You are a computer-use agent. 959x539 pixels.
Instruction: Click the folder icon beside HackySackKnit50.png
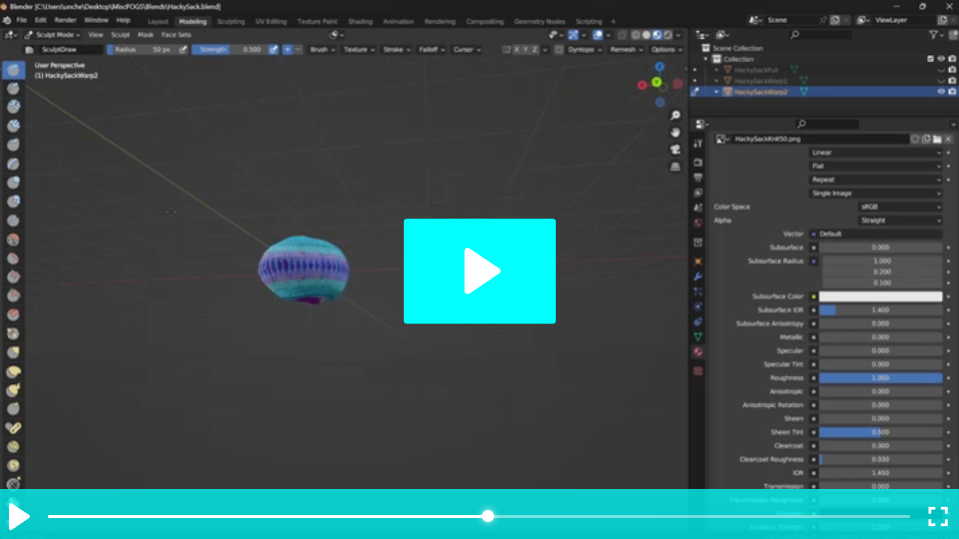[x=937, y=139]
